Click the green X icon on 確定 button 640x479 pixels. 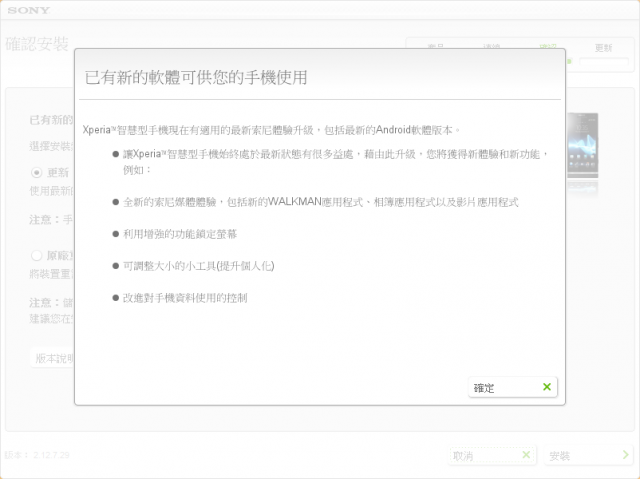(547, 387)
